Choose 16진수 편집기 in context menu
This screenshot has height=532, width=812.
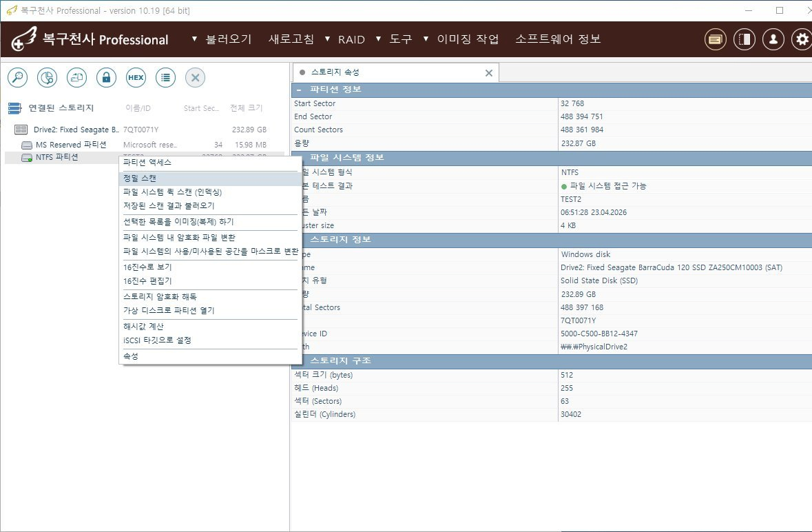tap(210, 280)
